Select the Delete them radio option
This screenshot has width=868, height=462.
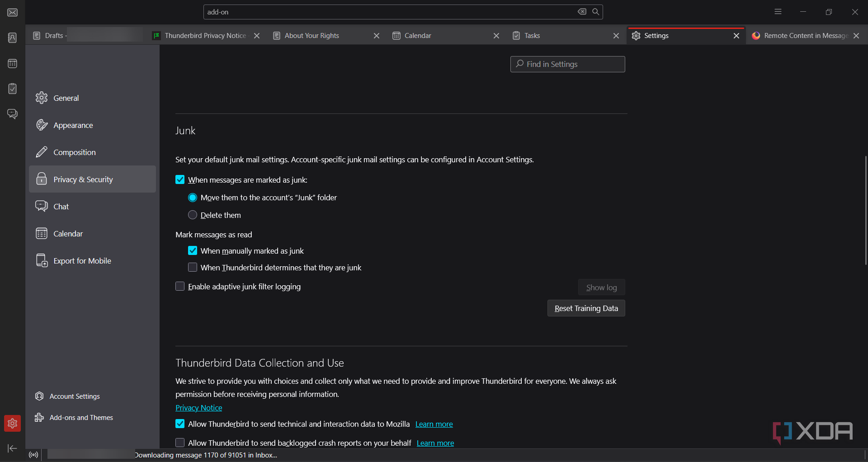pos(193,215)
